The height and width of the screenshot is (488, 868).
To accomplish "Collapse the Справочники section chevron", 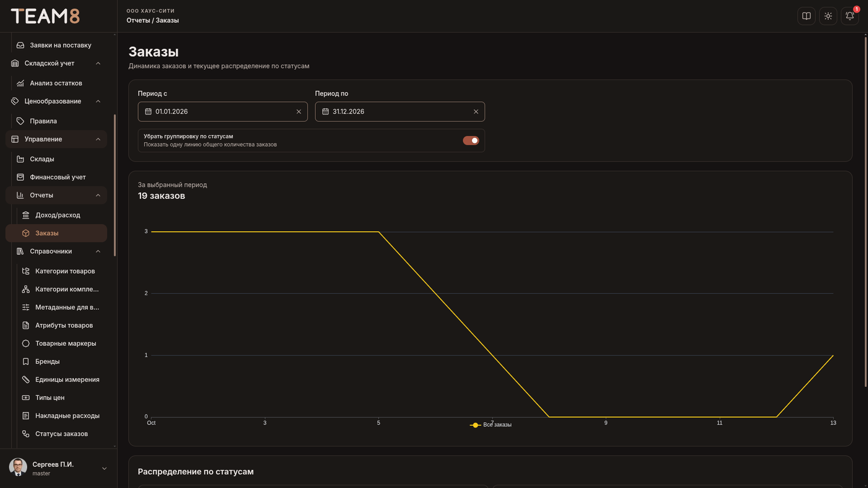I will point(98,251).
